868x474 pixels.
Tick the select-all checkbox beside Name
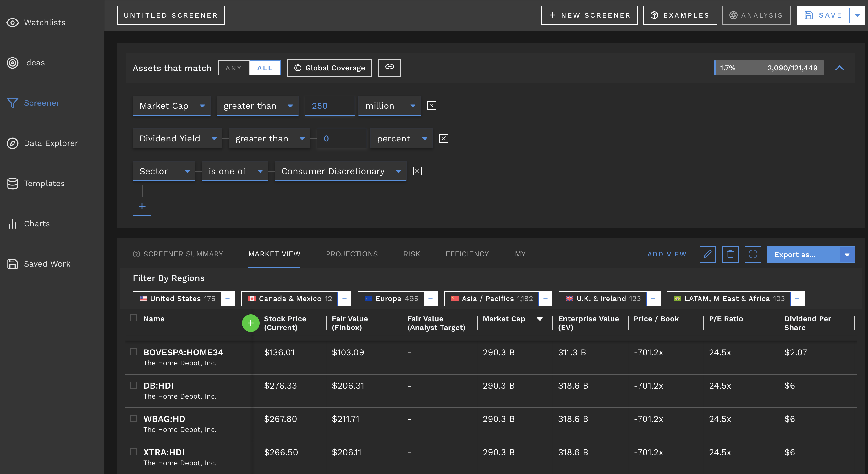[134, 318]
